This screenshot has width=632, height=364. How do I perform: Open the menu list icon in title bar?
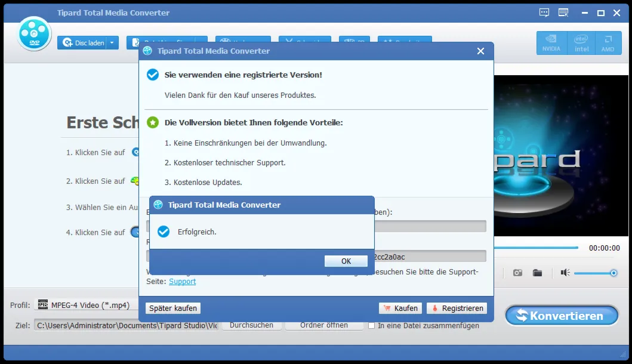[x=563, y=13]
